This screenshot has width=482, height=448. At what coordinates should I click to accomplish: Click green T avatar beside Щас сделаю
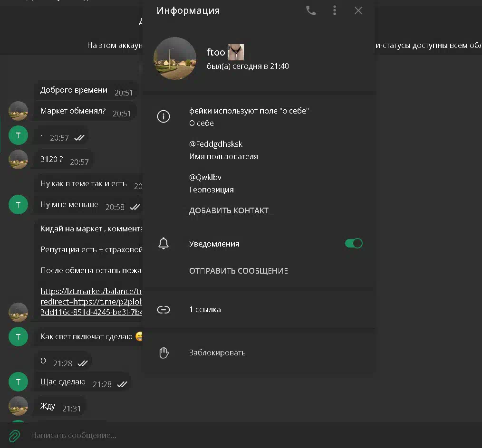pyautogui.click(x=18, y=381)
